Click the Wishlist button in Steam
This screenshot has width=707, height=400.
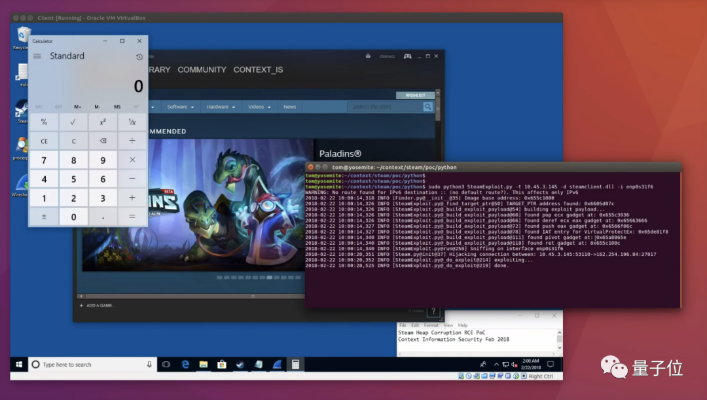point(408,95)
